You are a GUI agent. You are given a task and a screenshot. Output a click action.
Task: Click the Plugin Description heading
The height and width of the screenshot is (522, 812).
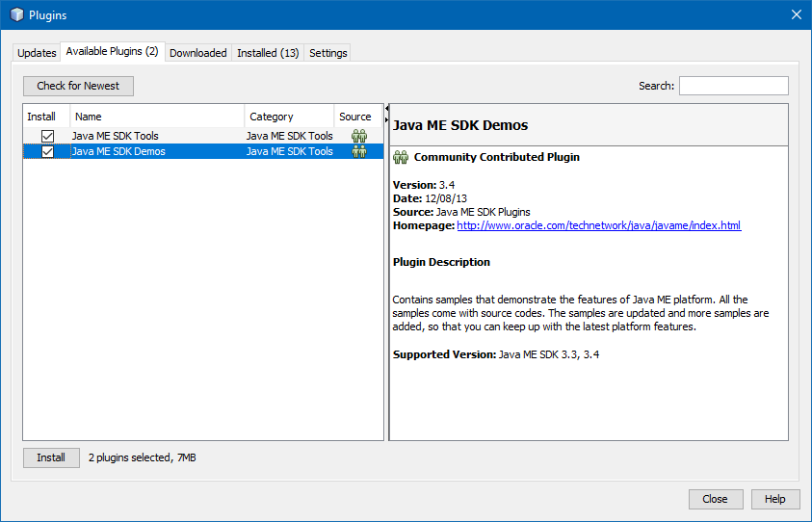441,263
